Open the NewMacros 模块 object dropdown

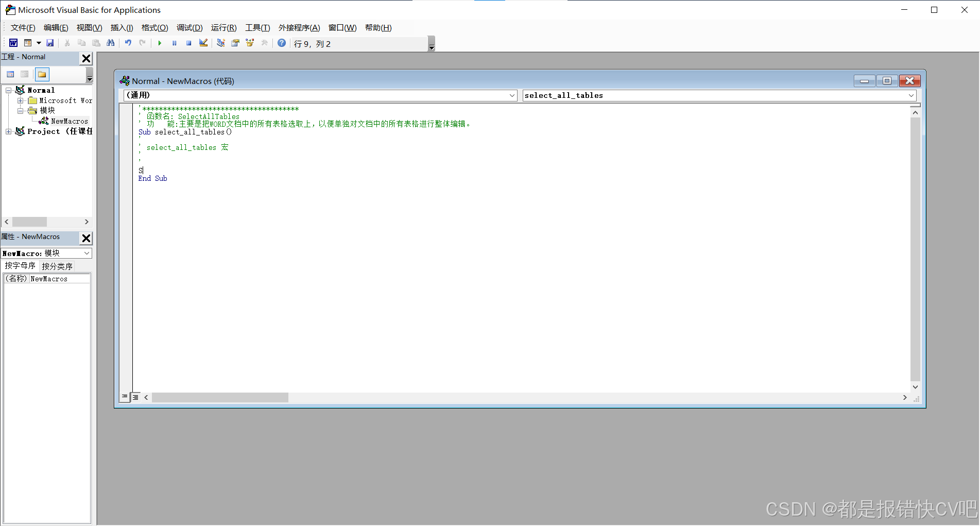(x=87, y=253)
